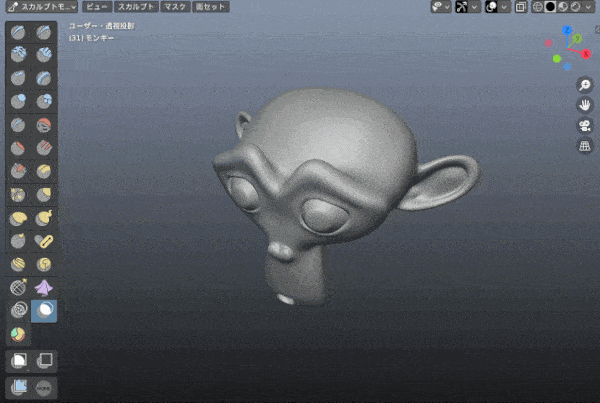Viewport: 600px width, 403px height.
Task: Select the Pinch brush
Action: pyautogui.click(x=18, y=195)
